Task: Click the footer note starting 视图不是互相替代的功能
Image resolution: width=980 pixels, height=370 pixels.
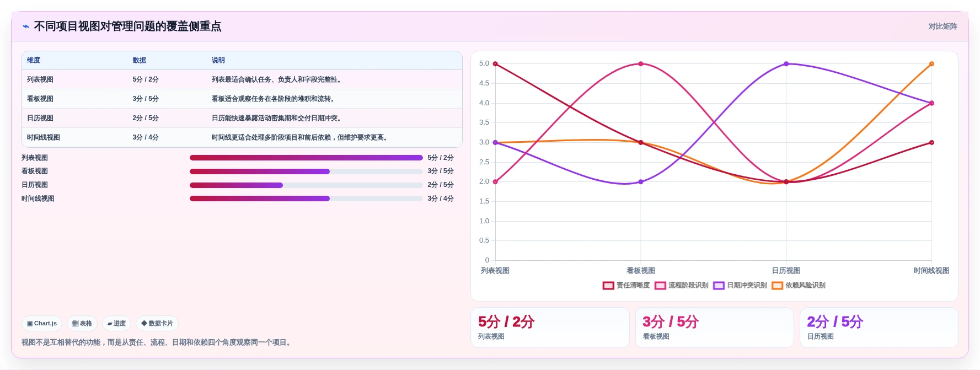Action: tap(157, 342)
